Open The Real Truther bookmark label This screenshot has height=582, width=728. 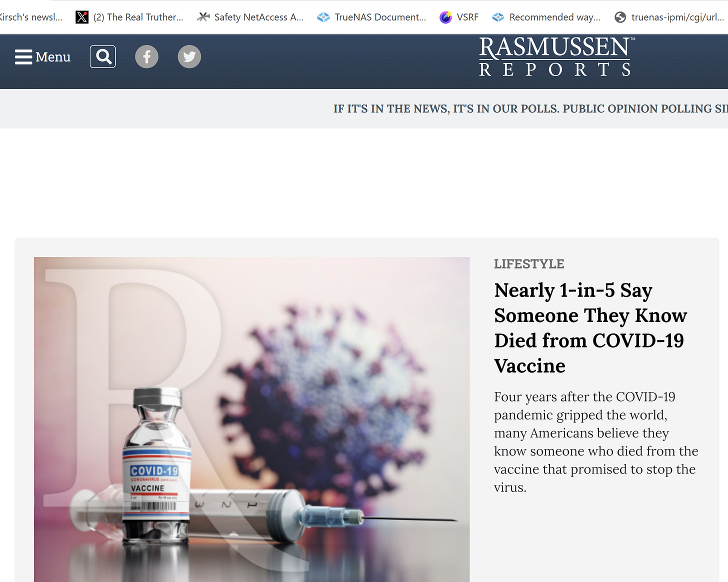point(138,17)
